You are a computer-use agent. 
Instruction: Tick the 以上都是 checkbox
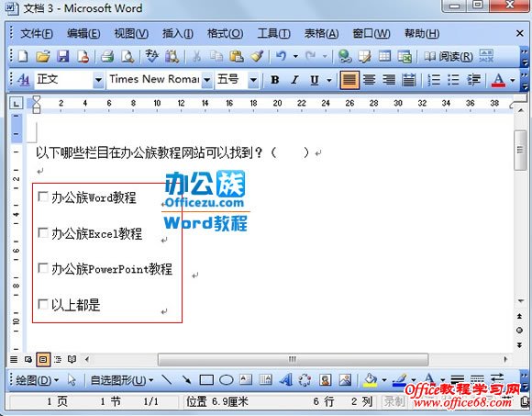[43, 304]
